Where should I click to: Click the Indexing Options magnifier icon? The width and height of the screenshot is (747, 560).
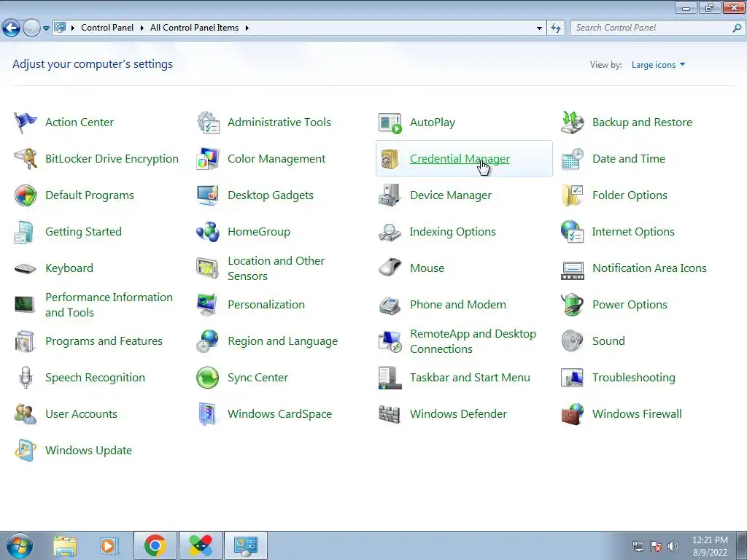pos(390,232)
